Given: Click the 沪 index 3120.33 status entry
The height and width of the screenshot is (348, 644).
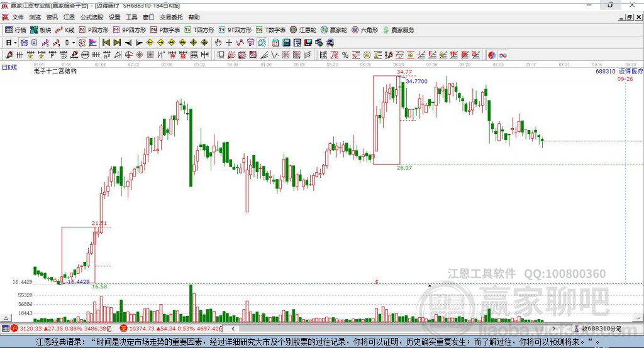Looking at the screenshot, I should 61,329.
